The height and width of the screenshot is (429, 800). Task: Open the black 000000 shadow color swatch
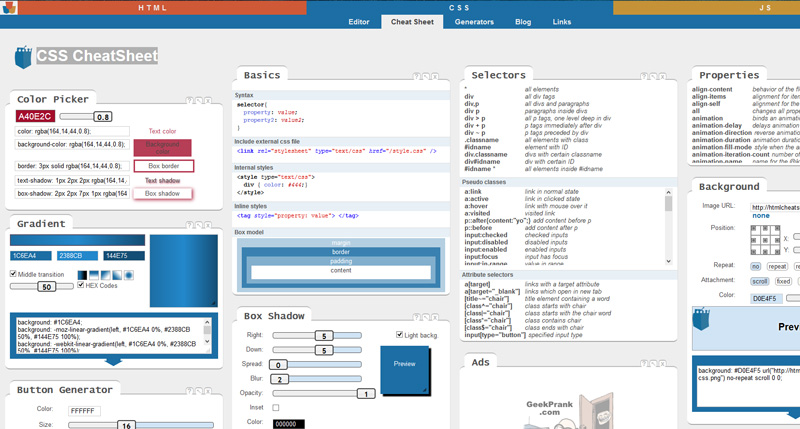point(289,423)
